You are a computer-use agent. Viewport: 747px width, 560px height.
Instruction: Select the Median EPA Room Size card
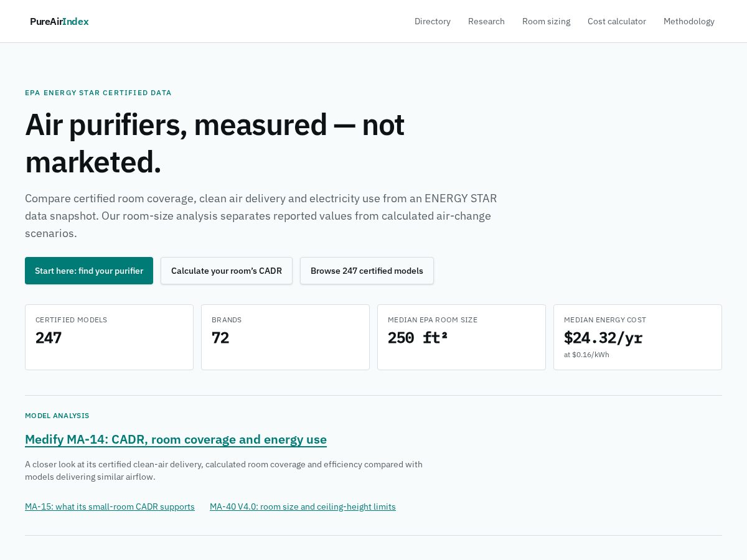coord(461,337)
